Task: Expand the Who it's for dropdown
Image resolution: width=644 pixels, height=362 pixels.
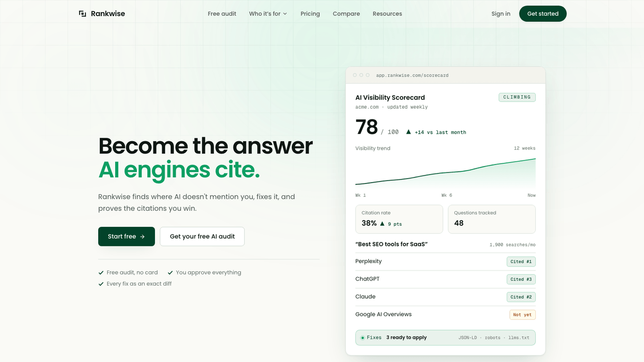Action: click(268, 14)
